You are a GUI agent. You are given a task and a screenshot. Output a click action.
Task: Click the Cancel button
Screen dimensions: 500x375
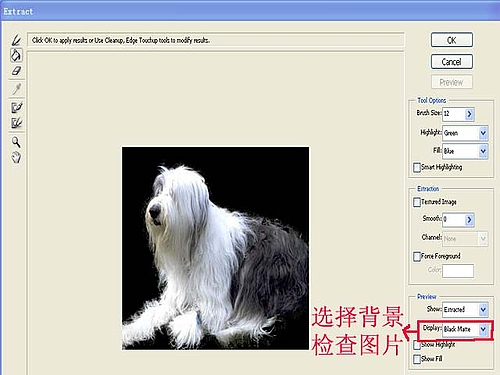click(452, 62)
